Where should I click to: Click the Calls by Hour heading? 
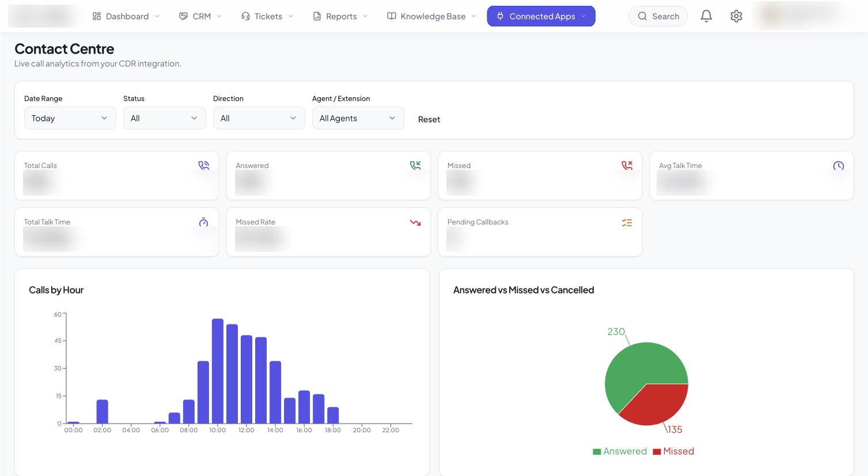point(56,290)
